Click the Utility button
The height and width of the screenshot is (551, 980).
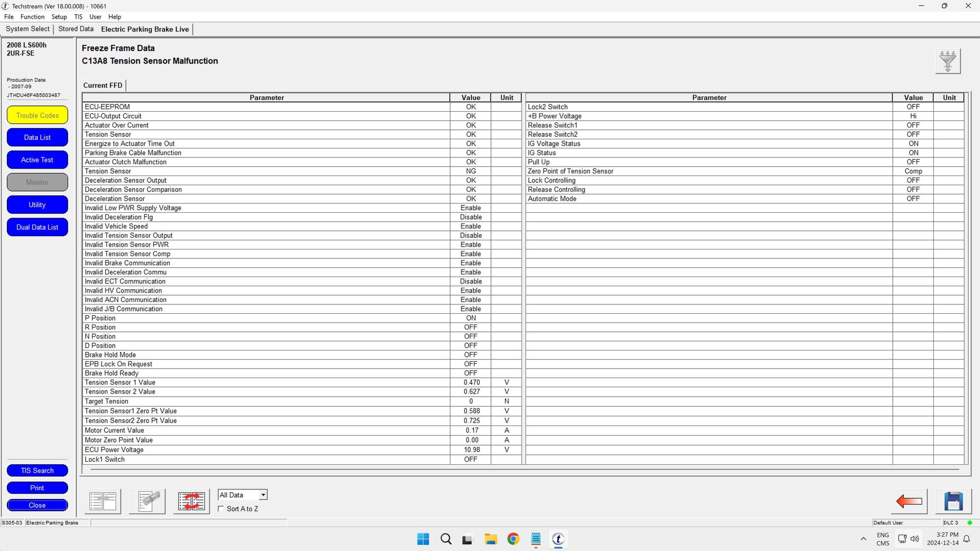(37, 205)
